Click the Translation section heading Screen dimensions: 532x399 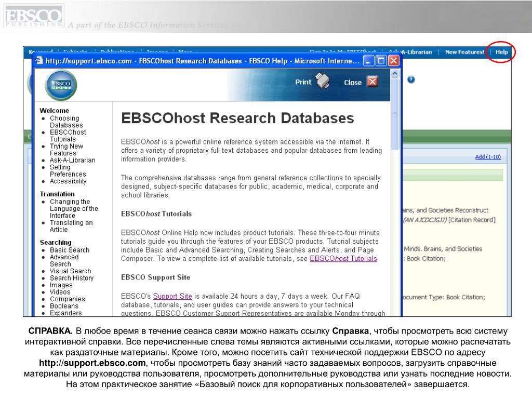point(57,194)
